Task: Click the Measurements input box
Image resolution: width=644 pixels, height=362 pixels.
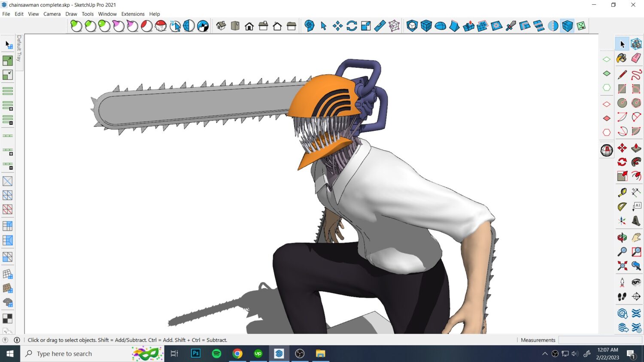Action: tap(600, 340)
